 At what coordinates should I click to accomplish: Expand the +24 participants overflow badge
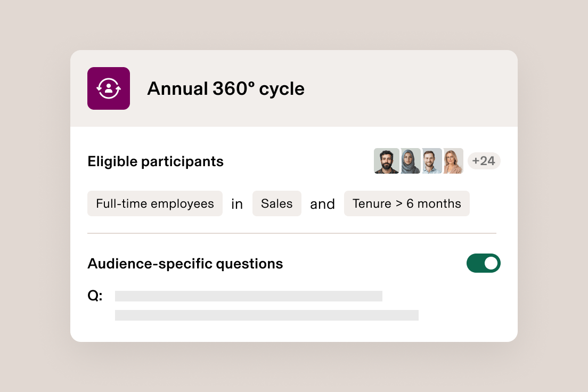click(484, 160)
